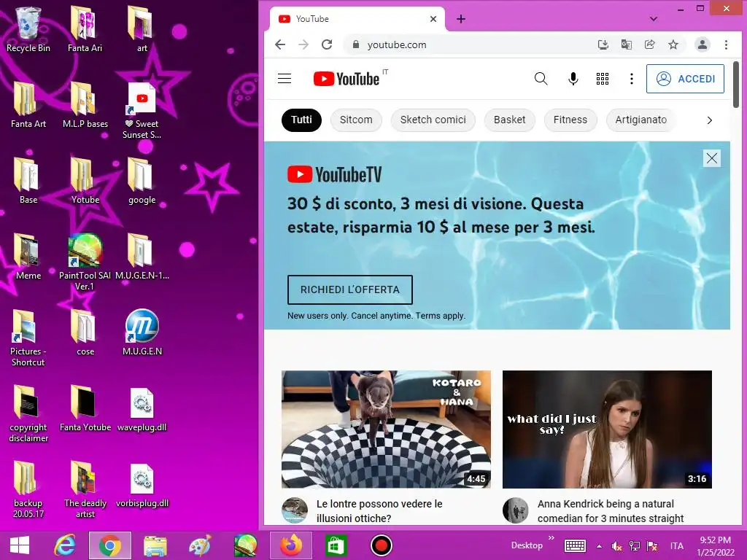
Task: Select the YouTube browser tab
Action: pos(357,19)
